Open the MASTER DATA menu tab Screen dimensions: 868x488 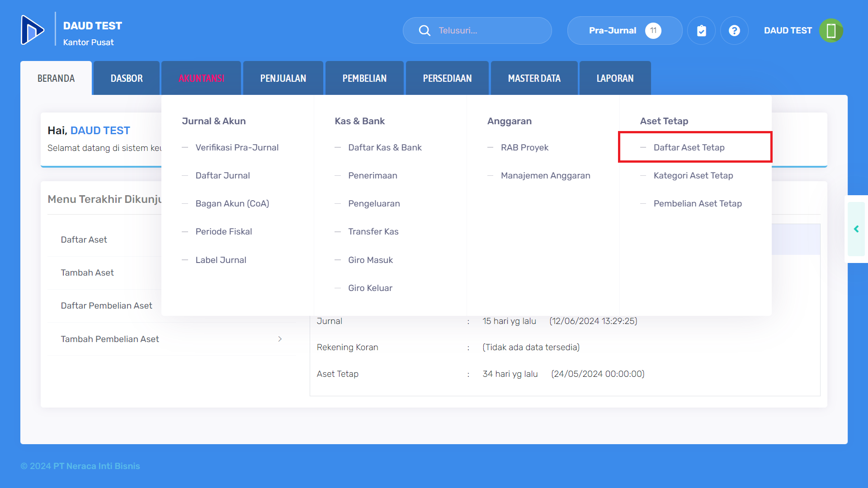click(534, 78)
